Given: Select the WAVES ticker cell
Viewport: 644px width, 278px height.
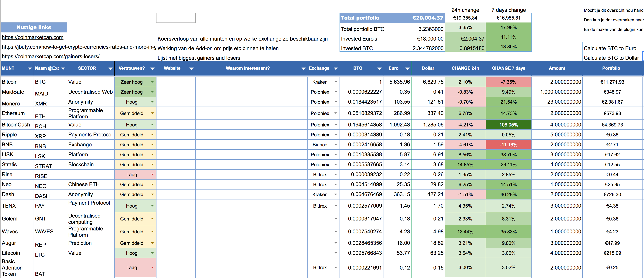Looking at the screenshot, I should point(50,232).
